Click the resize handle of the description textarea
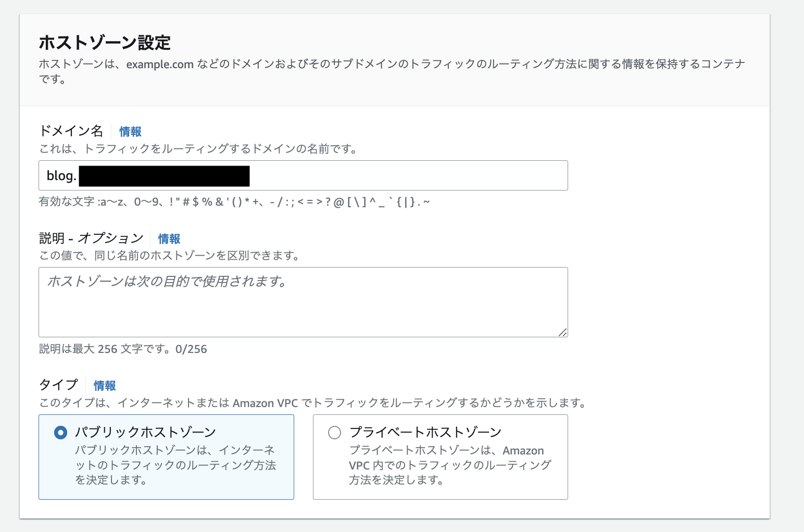 pos(562,332)
